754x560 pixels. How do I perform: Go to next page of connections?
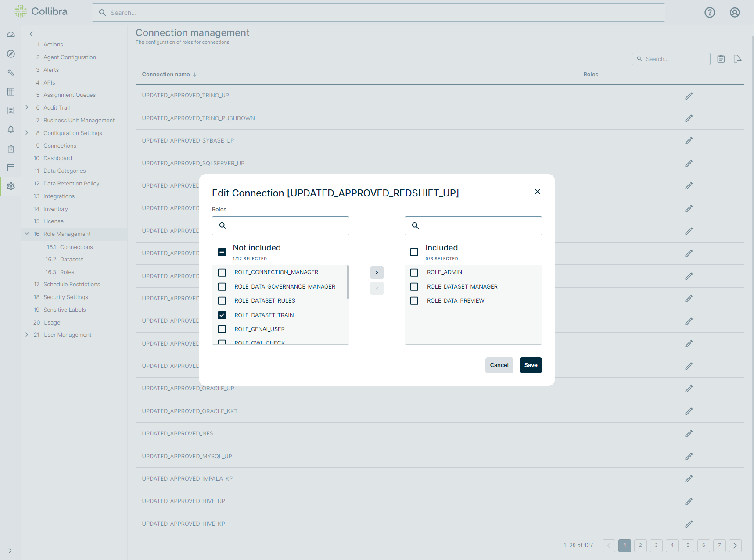[735, 546]
